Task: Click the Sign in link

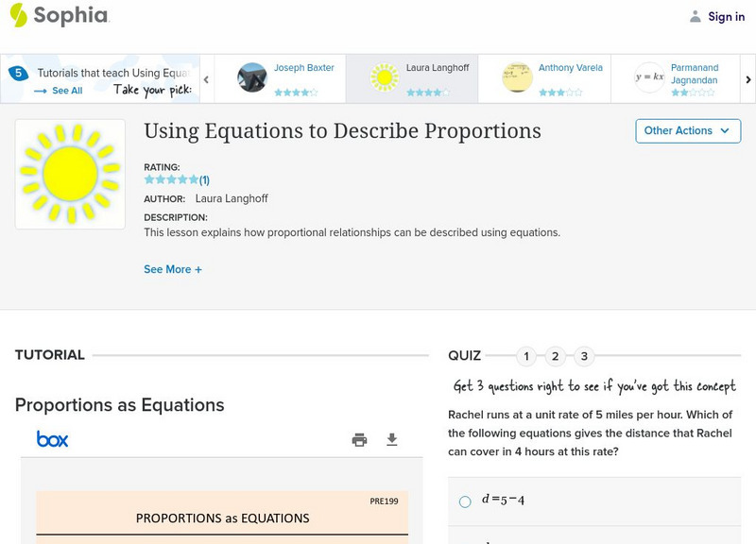Action: pos(726,16)
